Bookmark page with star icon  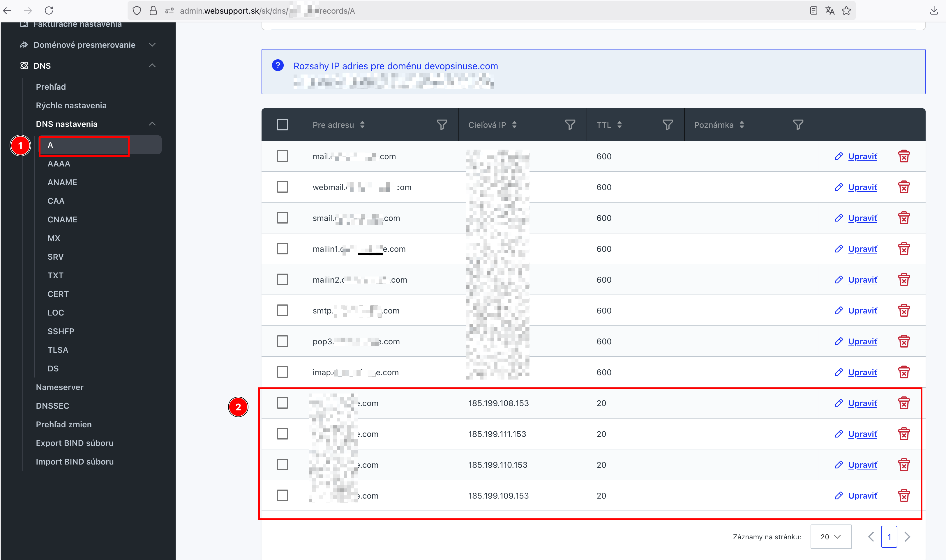tap(846, 10)
